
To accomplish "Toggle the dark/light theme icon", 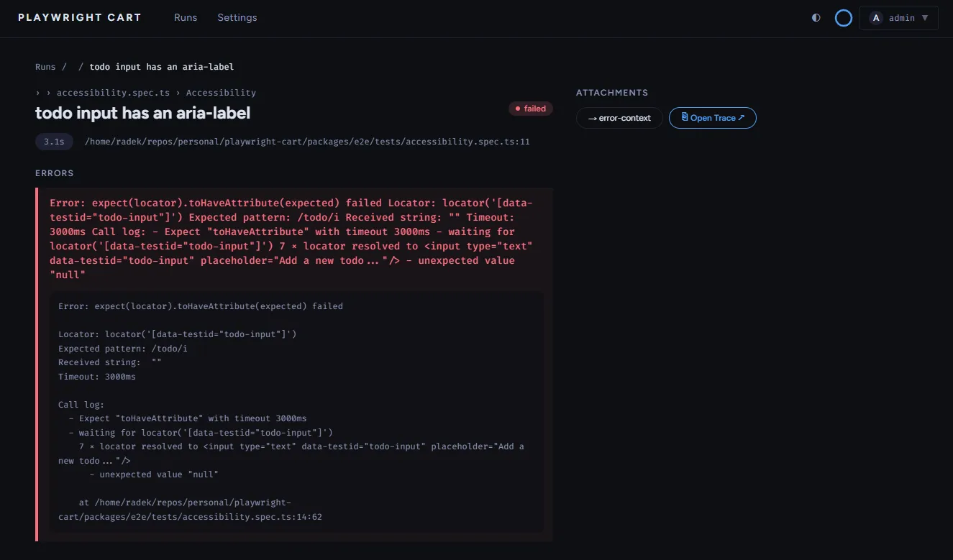I will [x=816, y=18].
